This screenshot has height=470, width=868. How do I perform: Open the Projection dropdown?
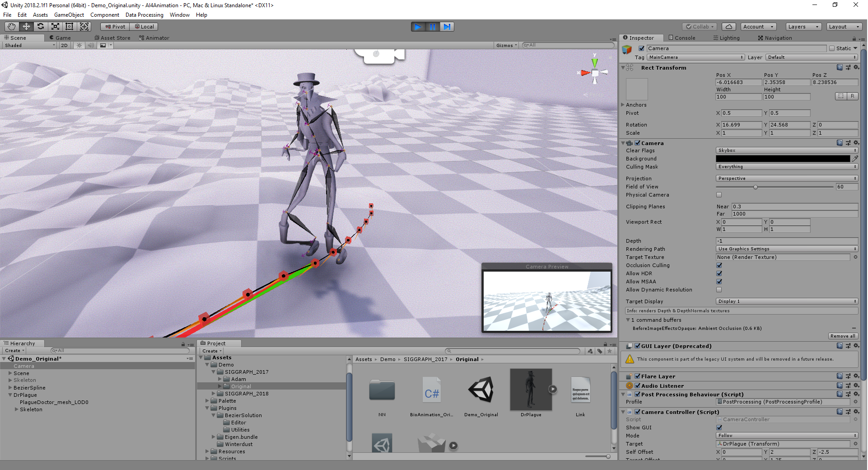click(x=786, y=178)
